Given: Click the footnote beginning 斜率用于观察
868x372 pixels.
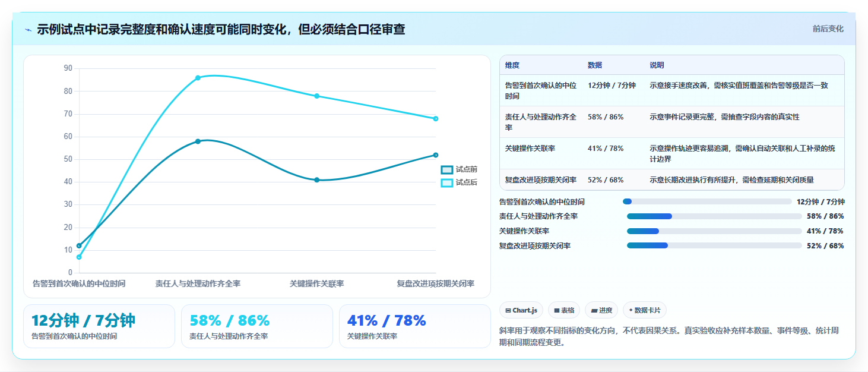Looking at the screenshot, I should click(669, 336).
